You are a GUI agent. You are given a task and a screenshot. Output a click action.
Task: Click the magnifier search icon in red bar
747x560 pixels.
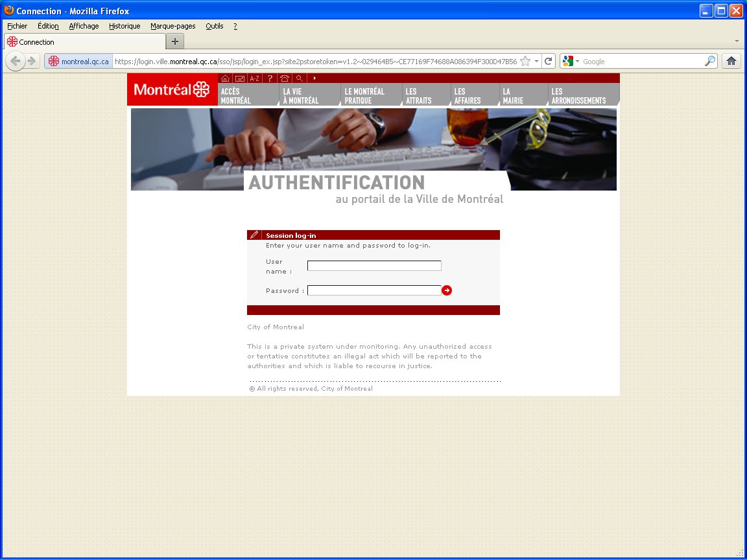tap(299, 78)
